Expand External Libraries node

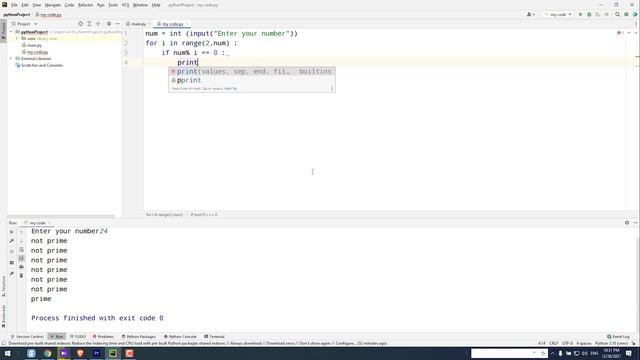11,58
